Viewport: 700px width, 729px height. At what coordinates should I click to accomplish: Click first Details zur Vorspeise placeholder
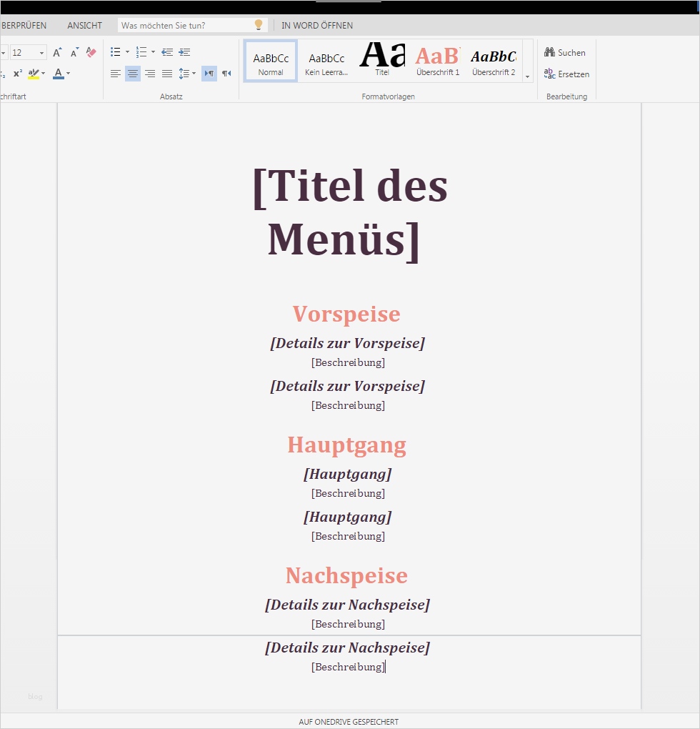347,343
